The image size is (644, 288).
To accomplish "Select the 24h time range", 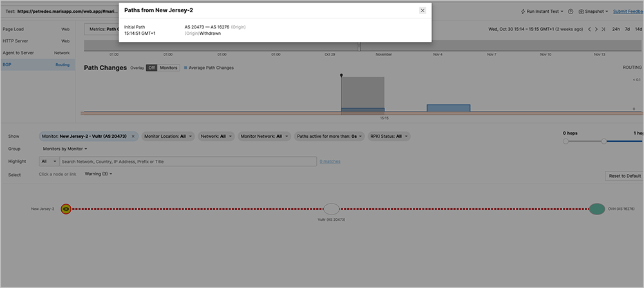I will click(616, 29).
